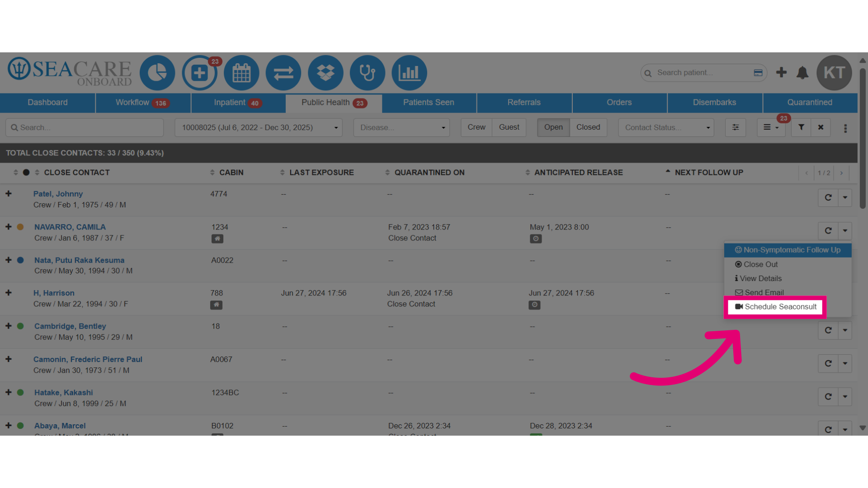Click the stethoscope icon
Viewport: 868px width, 488px height.
point(368,73)
